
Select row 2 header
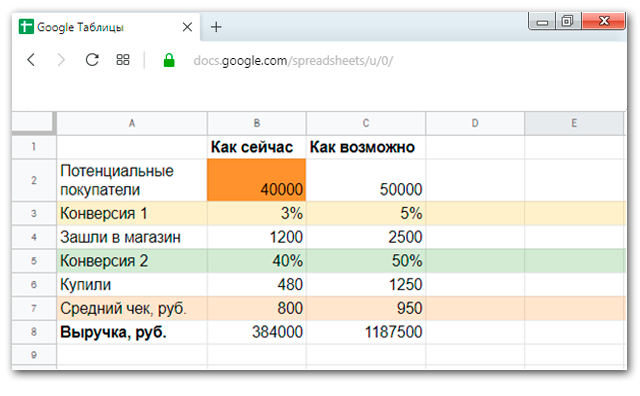pos(34,180)
